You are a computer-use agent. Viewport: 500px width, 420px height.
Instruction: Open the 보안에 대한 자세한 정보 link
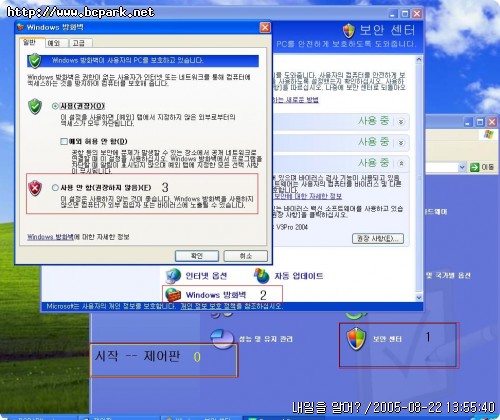pos(308,196)
